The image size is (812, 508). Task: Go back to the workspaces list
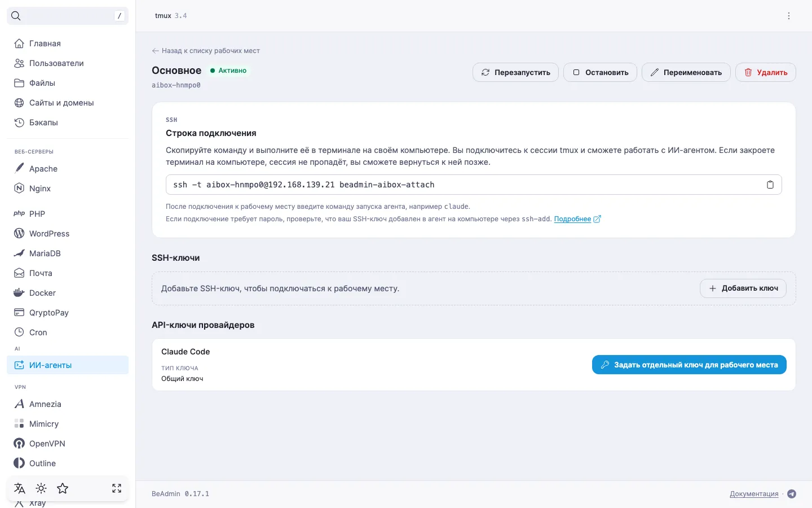(x=206, y=51)
